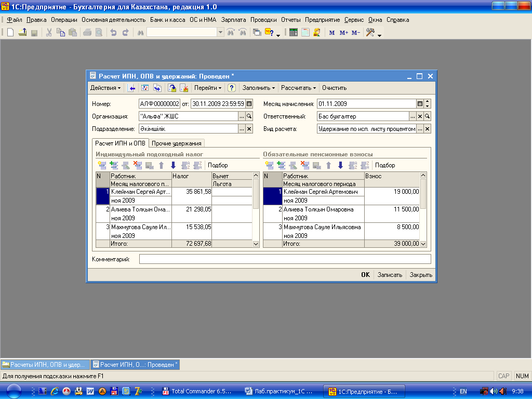This screenshot has height=399, width=532.
Task: Open Лаб.практикум_1С Word document in taskbar
Action: point(279,391)
